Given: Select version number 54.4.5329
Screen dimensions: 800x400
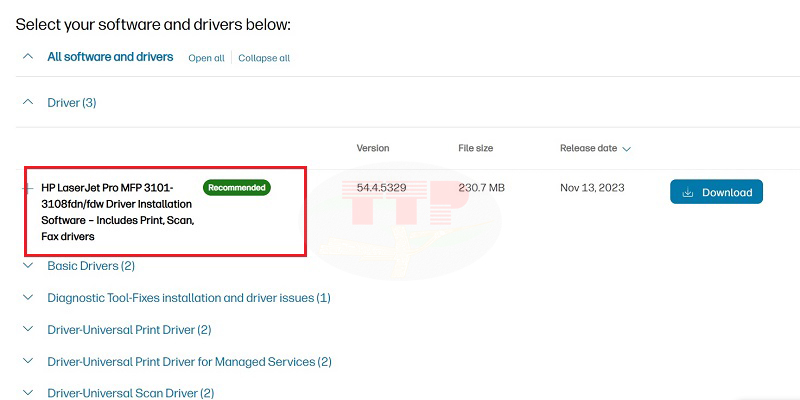Looking at the screenshot, I should coord(382,188).
